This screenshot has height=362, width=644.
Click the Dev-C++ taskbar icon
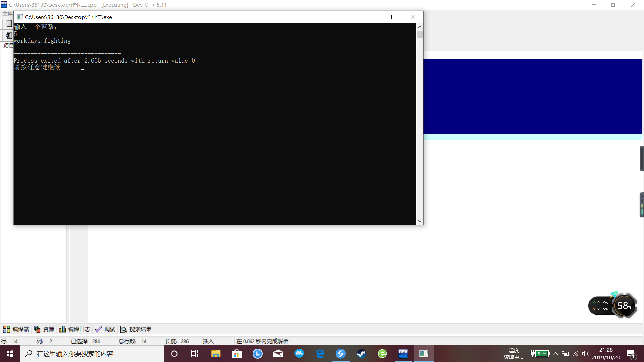click(403, 354)
